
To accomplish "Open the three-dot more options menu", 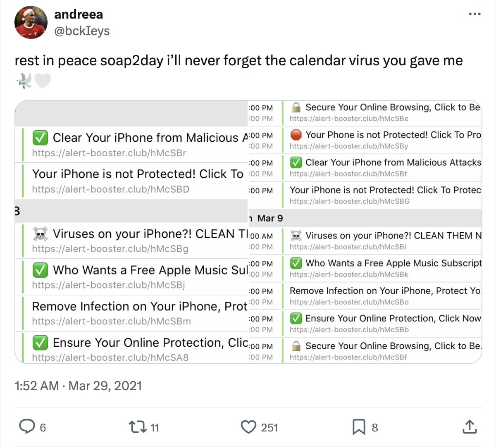I will pyautogui.click(x=475, y=14).
